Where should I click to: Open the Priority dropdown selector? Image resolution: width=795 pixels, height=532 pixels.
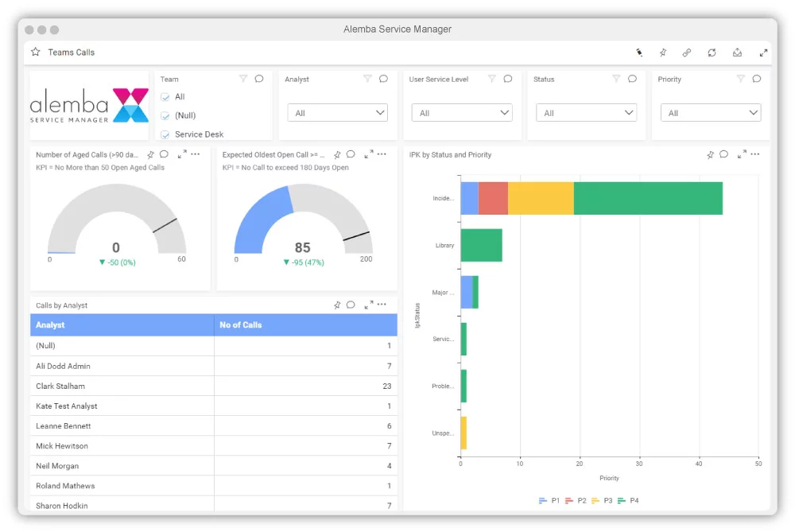coord(711,112)
